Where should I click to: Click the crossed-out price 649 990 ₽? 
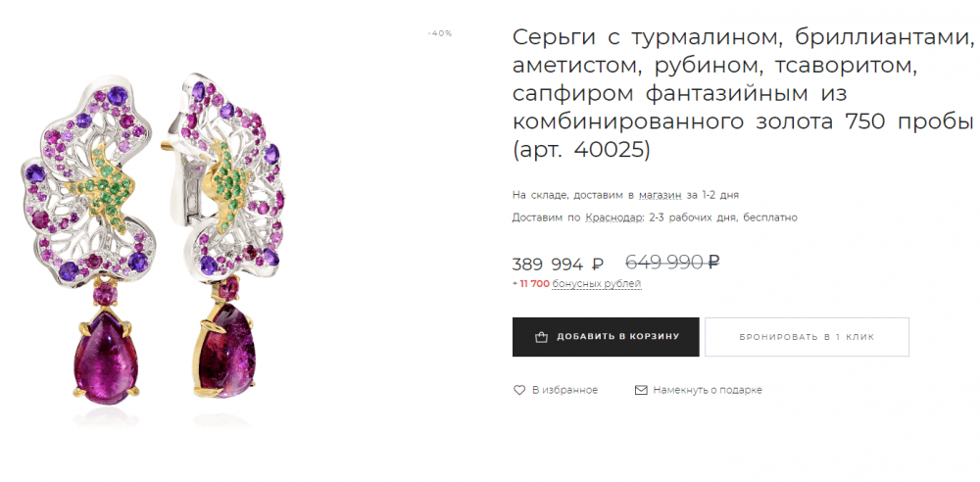tap(672, 262)
